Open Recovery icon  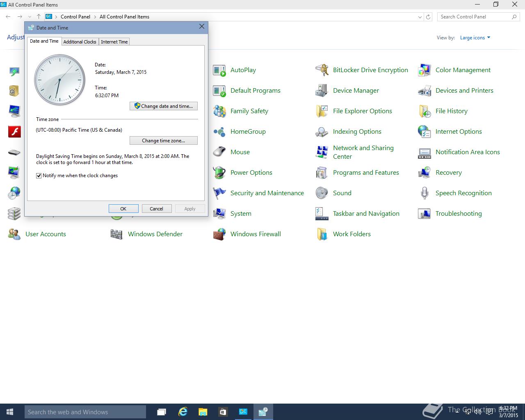pos(425,173)
